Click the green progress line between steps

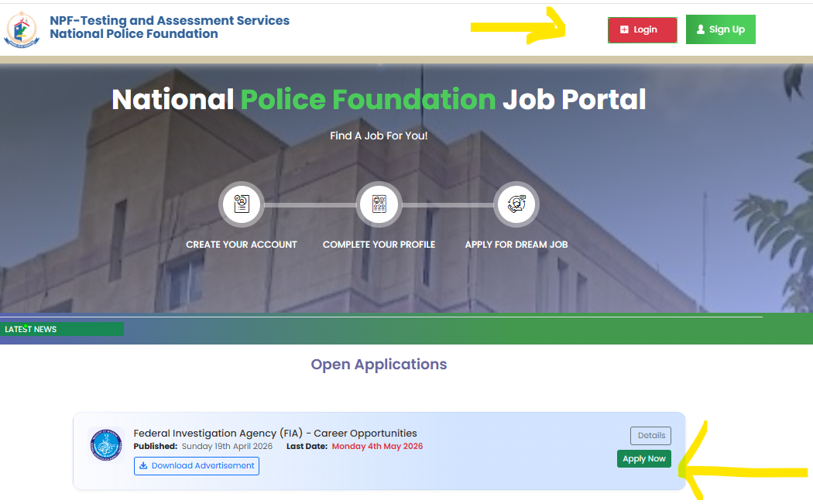click(310, 204)
